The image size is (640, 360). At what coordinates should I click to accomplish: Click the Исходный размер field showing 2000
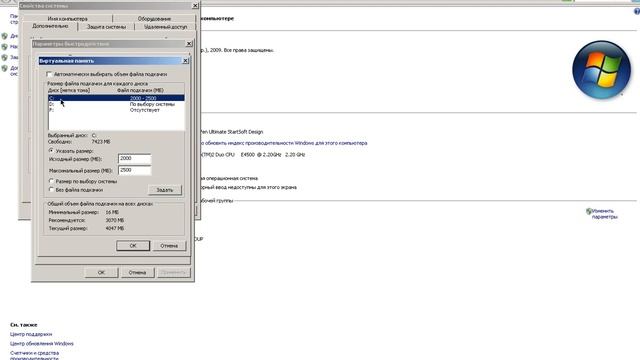point(135,158)
